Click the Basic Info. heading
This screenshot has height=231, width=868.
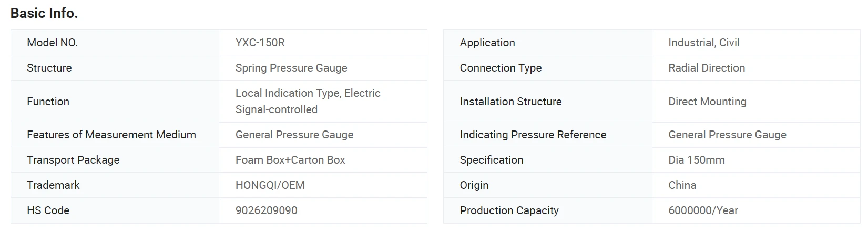[44, 14]
